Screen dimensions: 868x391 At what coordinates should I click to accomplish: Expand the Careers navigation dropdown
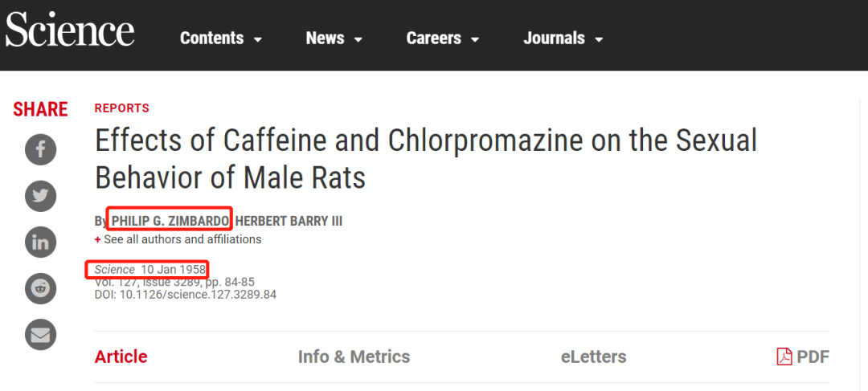[x=443, y=38]
